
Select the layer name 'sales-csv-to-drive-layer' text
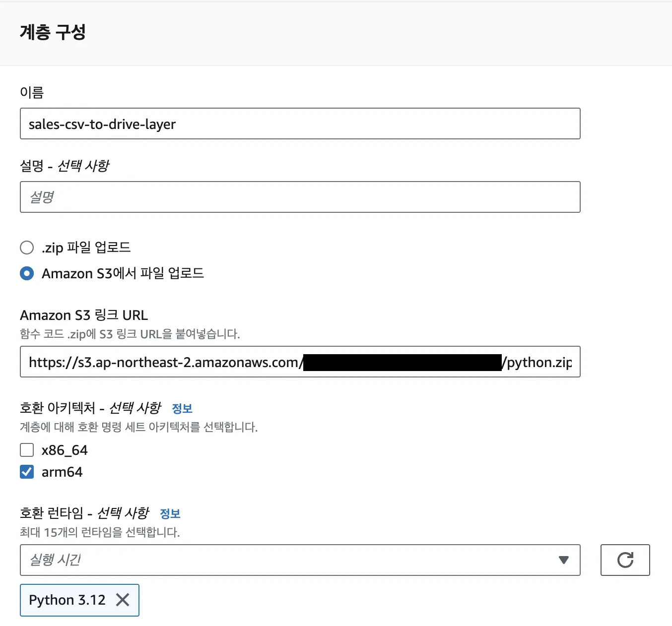click(101, 124)
